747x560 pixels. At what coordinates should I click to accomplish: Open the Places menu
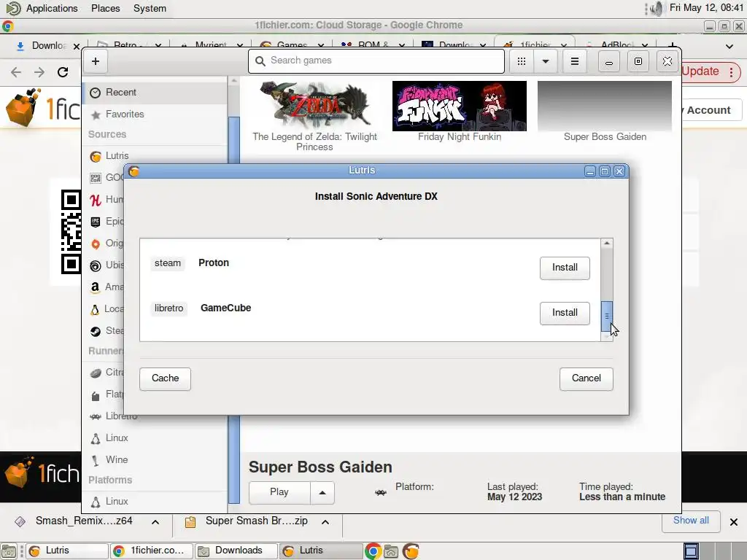click(105, 8)
